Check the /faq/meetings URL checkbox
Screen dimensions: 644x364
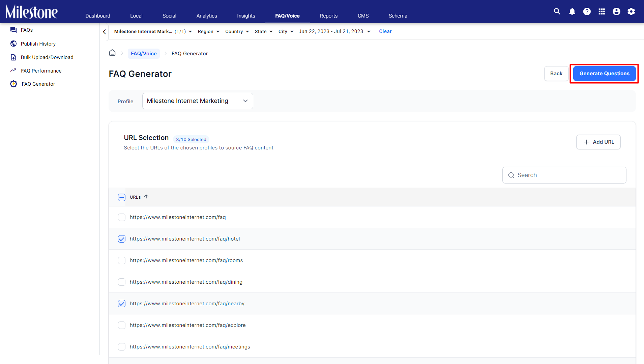coord(122,347)
